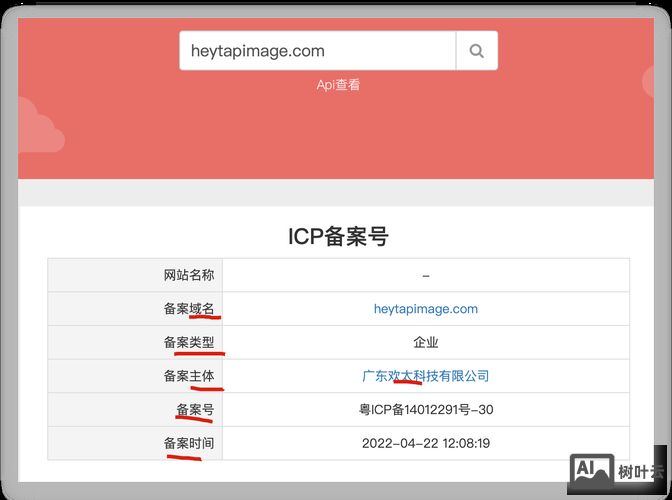This screenshot has width=672, height=500.
Task: Open the Api查看 link
Action: click(338, 85)
